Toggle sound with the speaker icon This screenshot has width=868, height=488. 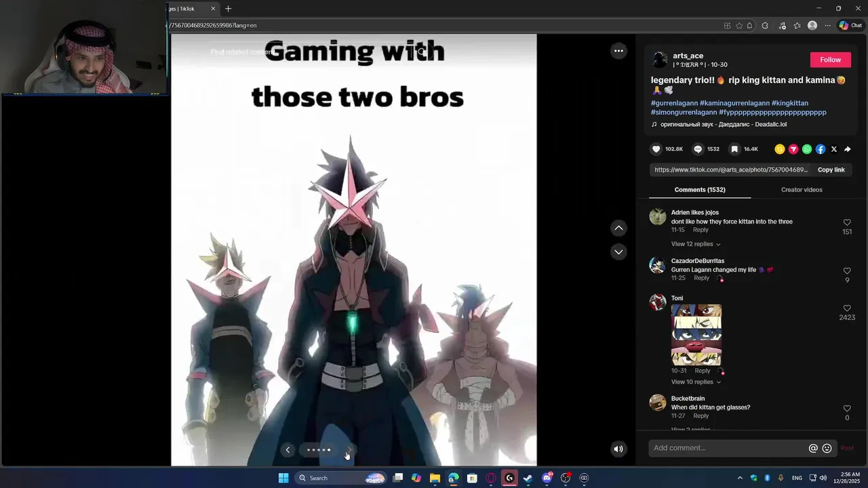pyautogui.click(x=618, y=449)
